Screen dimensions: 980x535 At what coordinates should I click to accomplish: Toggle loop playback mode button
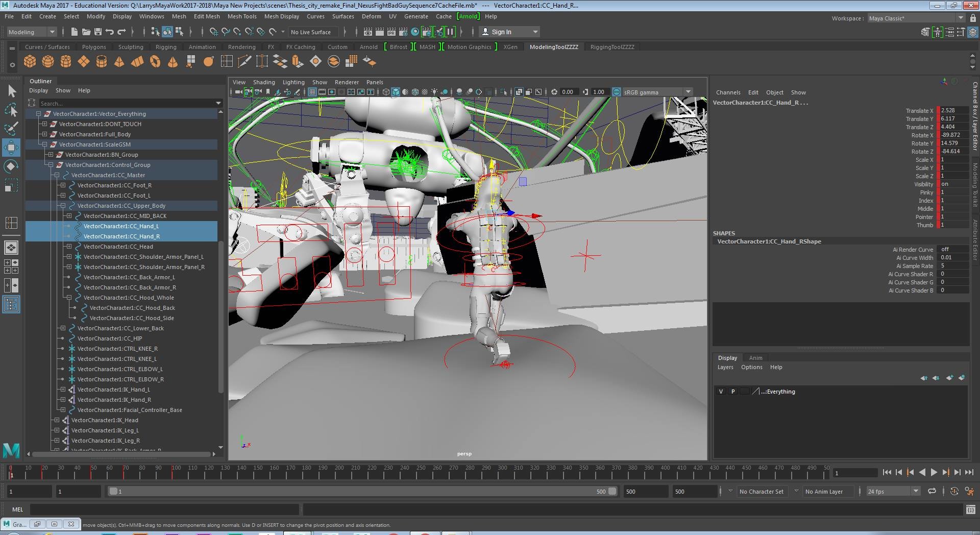(932, 491)
